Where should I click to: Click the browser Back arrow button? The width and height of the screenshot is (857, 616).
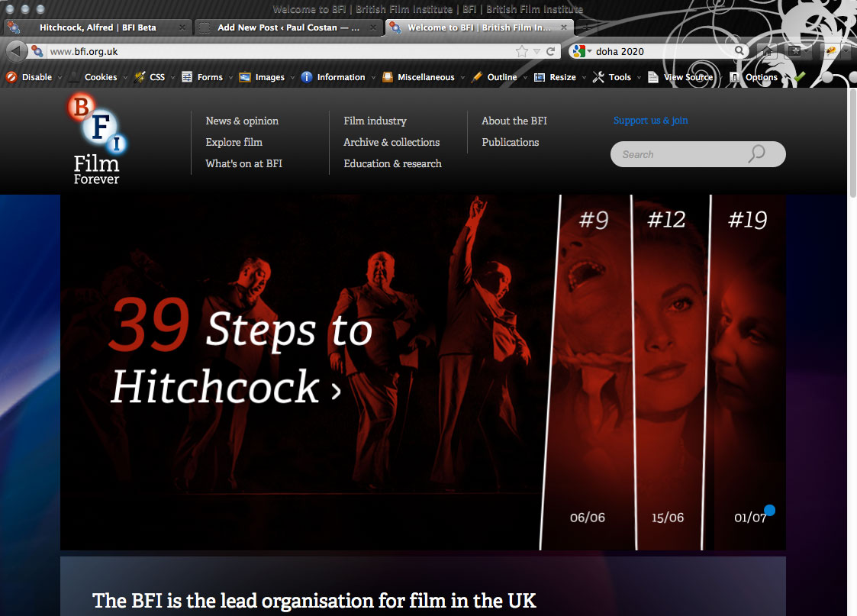[x=16, y=51]
